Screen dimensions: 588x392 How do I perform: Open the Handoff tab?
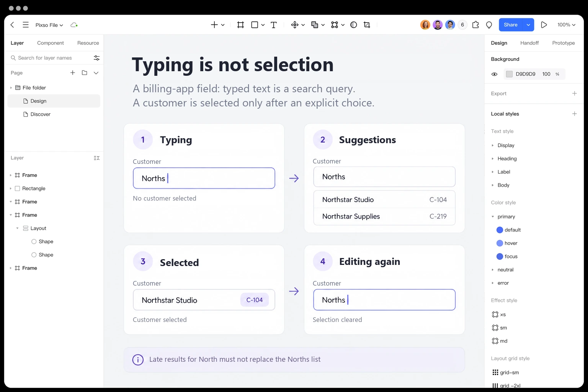click(529, 43)
